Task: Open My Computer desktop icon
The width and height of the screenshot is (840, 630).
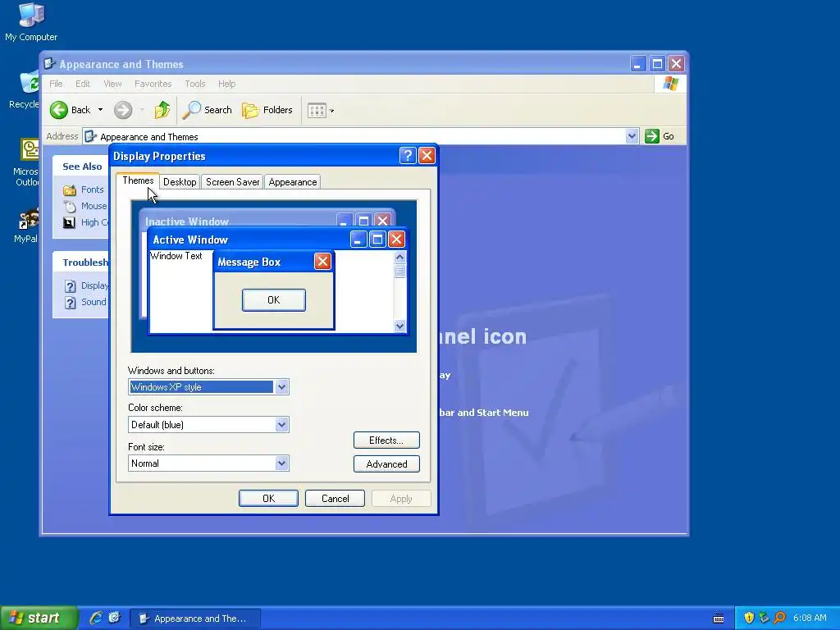Action: 31,21
